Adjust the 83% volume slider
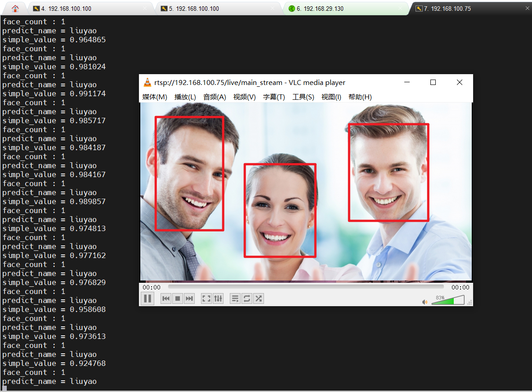This screenshot has width=532, height=392. [x=448, y=301]
